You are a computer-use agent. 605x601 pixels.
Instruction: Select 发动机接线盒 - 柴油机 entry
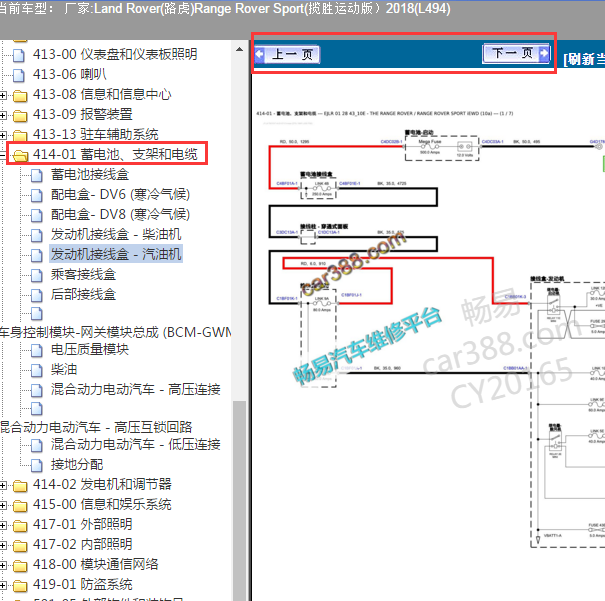pyautogui.click(x=116, y=235)
